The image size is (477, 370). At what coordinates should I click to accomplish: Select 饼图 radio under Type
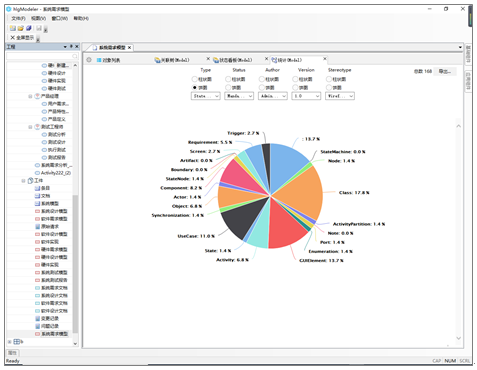coord(194,87)
